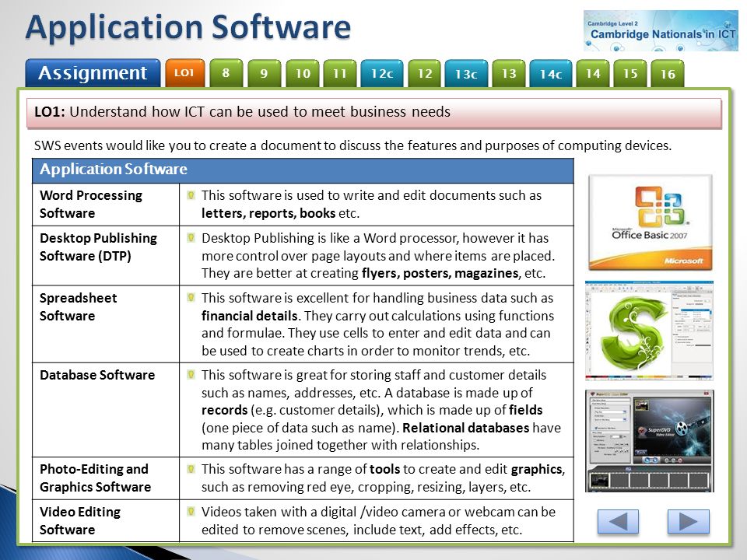Open the 12c tab
Viewport: 747px width, 560px height.
(x=381, y=73)
